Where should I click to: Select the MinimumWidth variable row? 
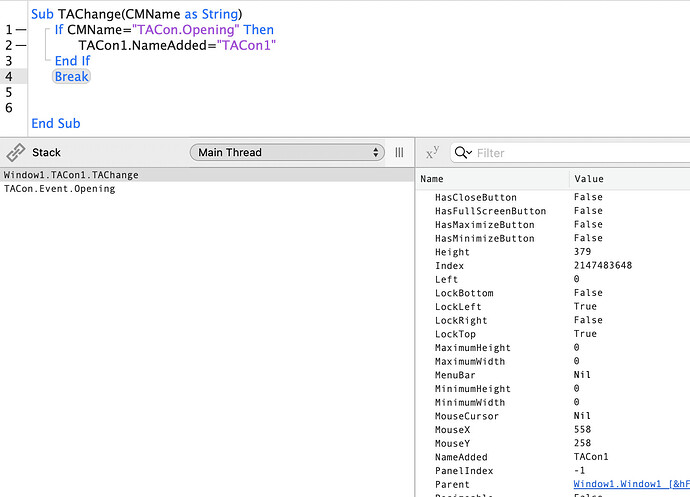click(x=553, y=402)
